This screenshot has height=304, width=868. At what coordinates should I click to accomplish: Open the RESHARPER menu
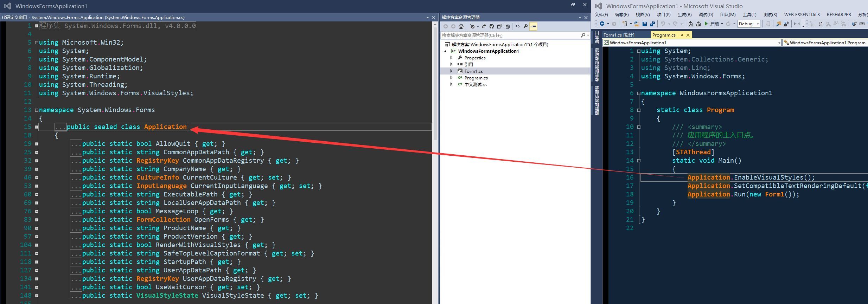point(839,14)
